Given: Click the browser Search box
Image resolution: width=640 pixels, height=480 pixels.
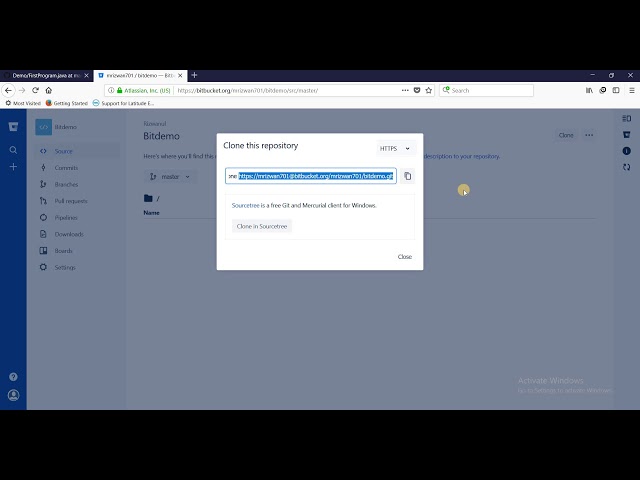Looking at the screenshot, I should (x=487, y=90).
